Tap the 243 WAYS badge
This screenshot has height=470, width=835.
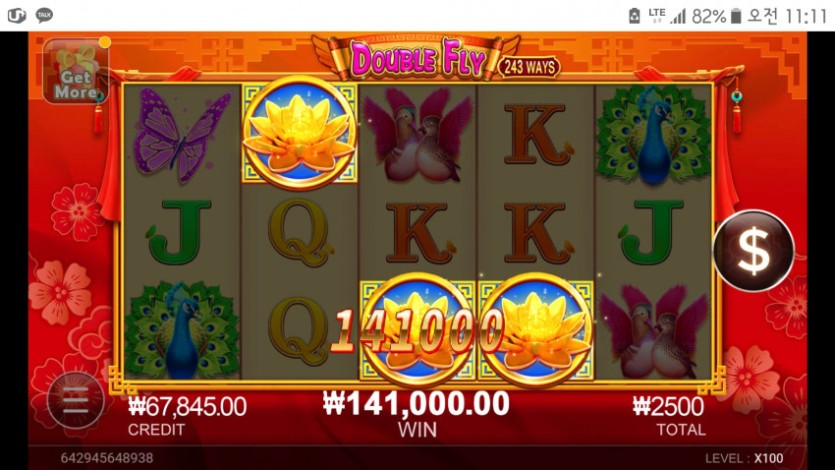click(529, 67)
